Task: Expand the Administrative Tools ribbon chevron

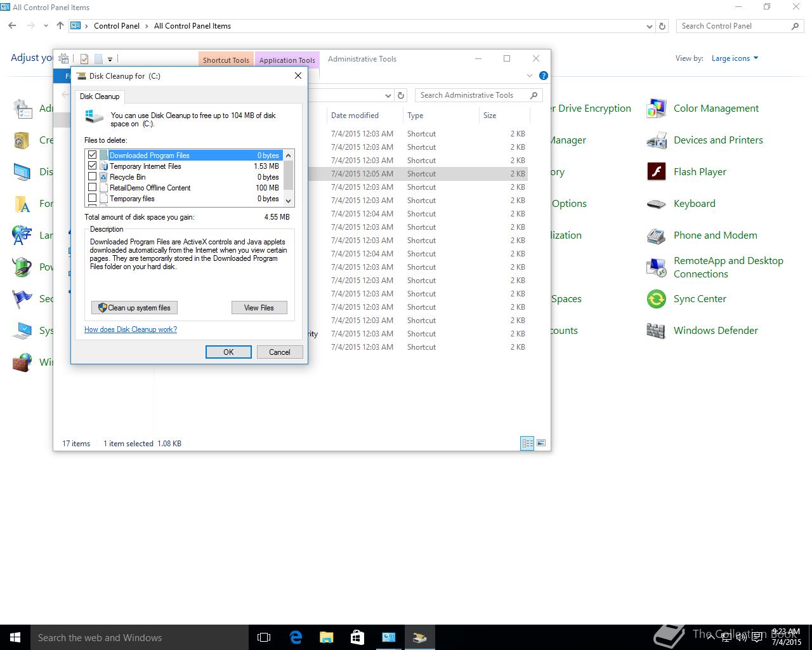Action: click(530, 76)
